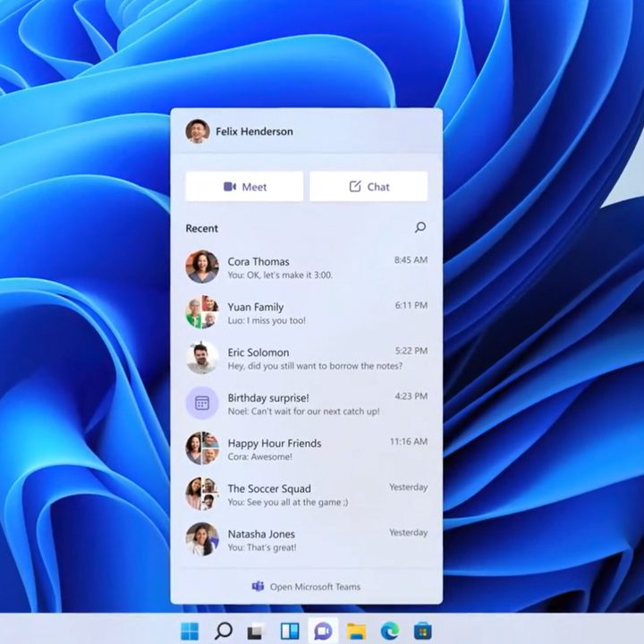Open the "Yuan Family" conversation title
Screen dimensions: 644x644
(256, 307)
